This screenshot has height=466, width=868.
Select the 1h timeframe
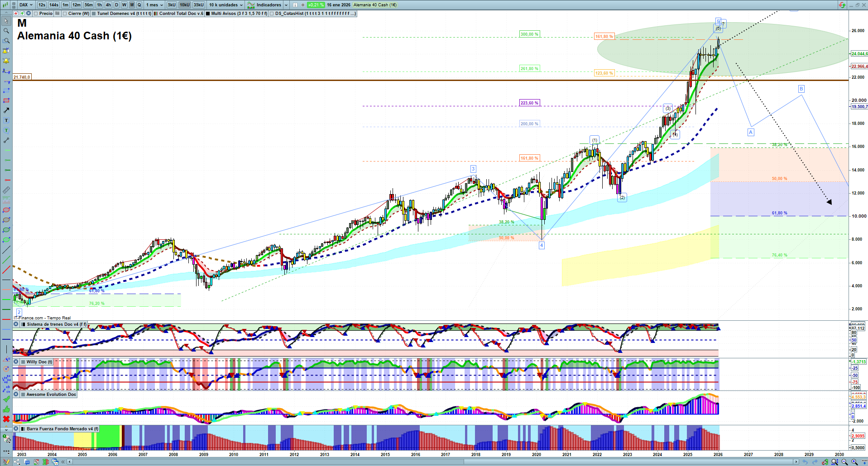click(x=99, y=5)
